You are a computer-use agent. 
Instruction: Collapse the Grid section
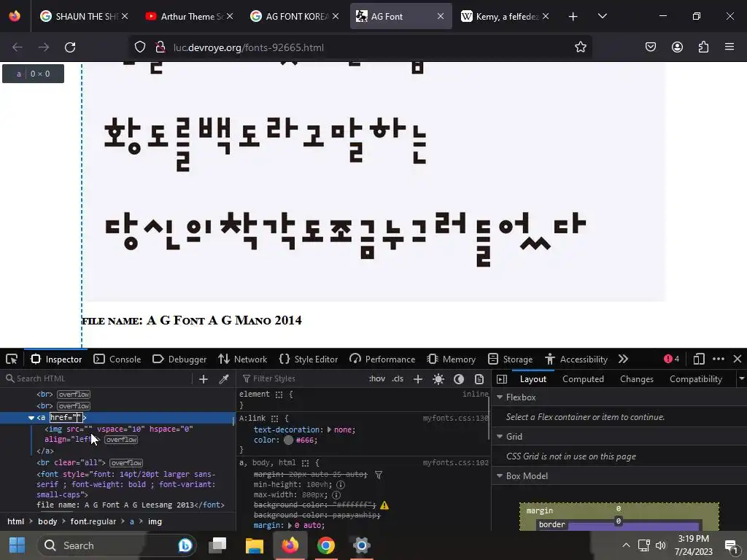click(500, 436)
